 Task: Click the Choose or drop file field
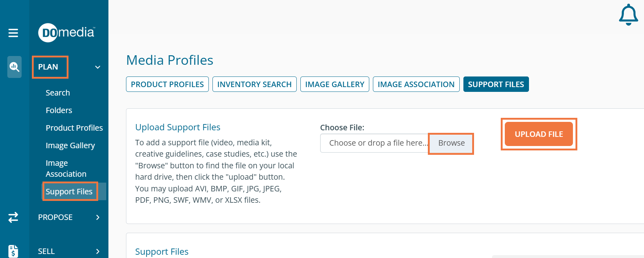pos(374,143)
